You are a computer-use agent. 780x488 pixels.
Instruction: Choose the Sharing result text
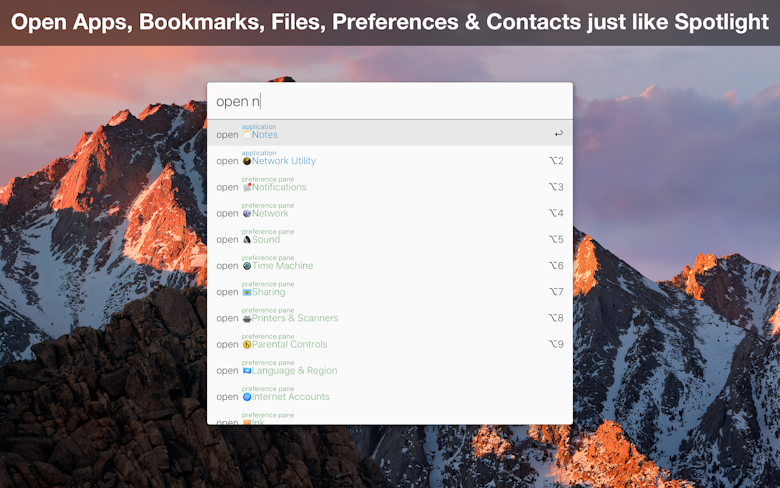pos(269,292)
